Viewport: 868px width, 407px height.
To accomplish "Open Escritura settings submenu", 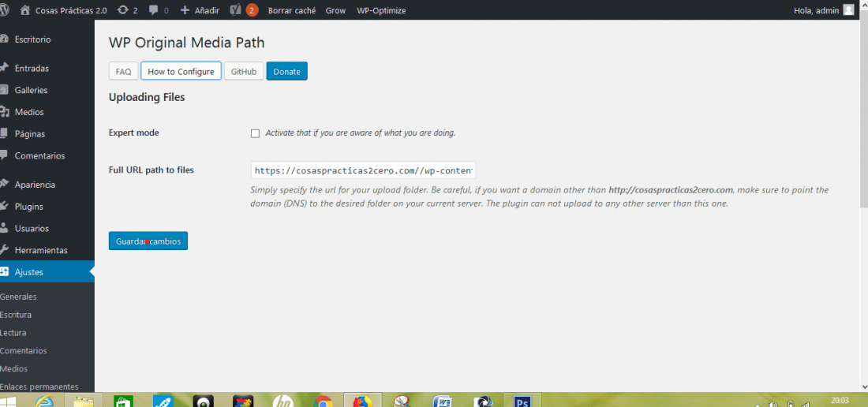I will pyautogui.click(x=16, y=315).
